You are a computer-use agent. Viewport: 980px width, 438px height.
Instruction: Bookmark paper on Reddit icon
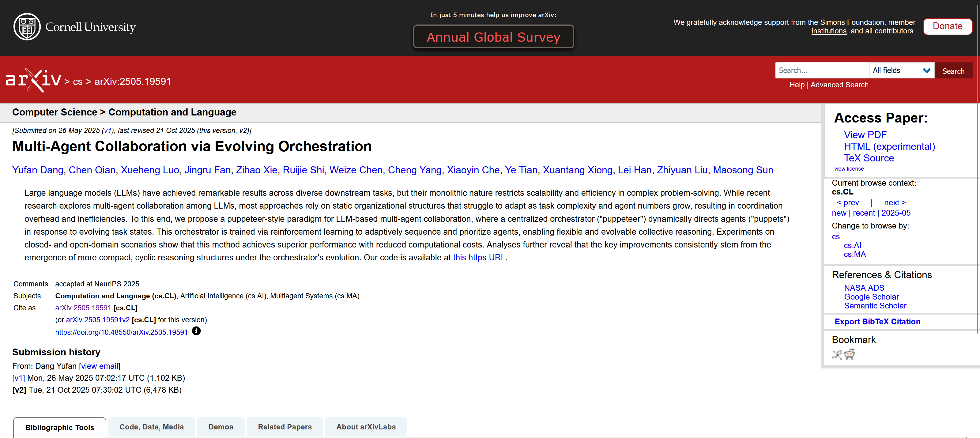pyautogui.click(x=849, y=354)
